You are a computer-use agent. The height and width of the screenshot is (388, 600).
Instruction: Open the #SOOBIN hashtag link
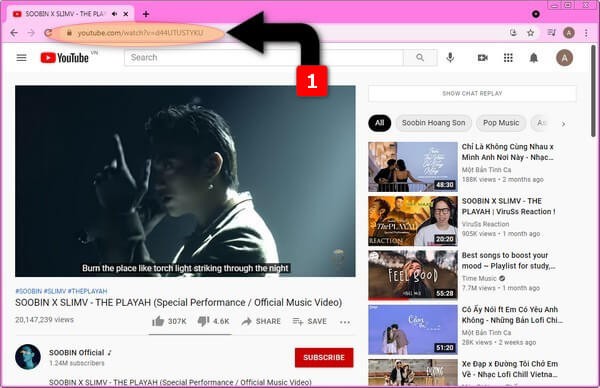28,291
